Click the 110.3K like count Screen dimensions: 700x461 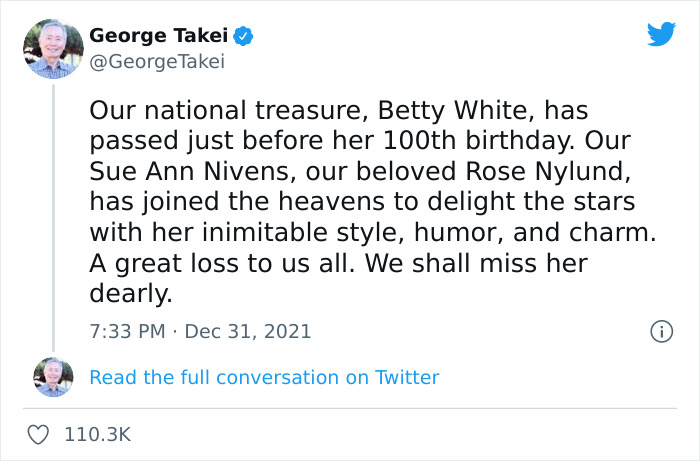click(x=97, y=435)
